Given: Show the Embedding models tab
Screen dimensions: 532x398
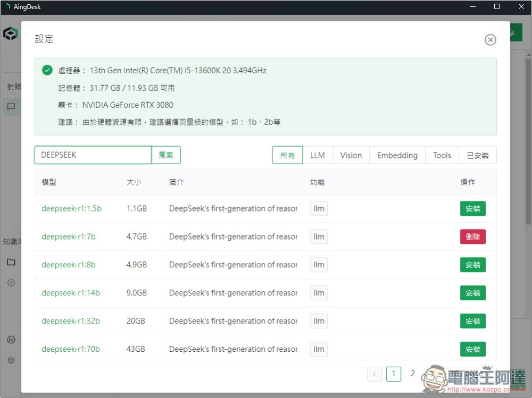Looking at the screenshot, I should [x=397, y=155].
